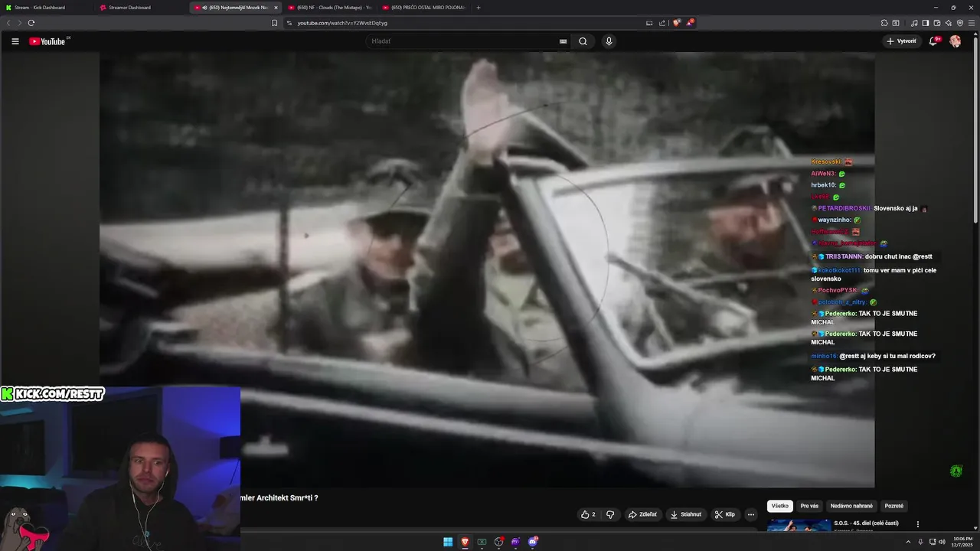Image resolution: width=980 pixels, height=551 pixels.
Task: Create a clip using Klip
Action: click(724, 514)
